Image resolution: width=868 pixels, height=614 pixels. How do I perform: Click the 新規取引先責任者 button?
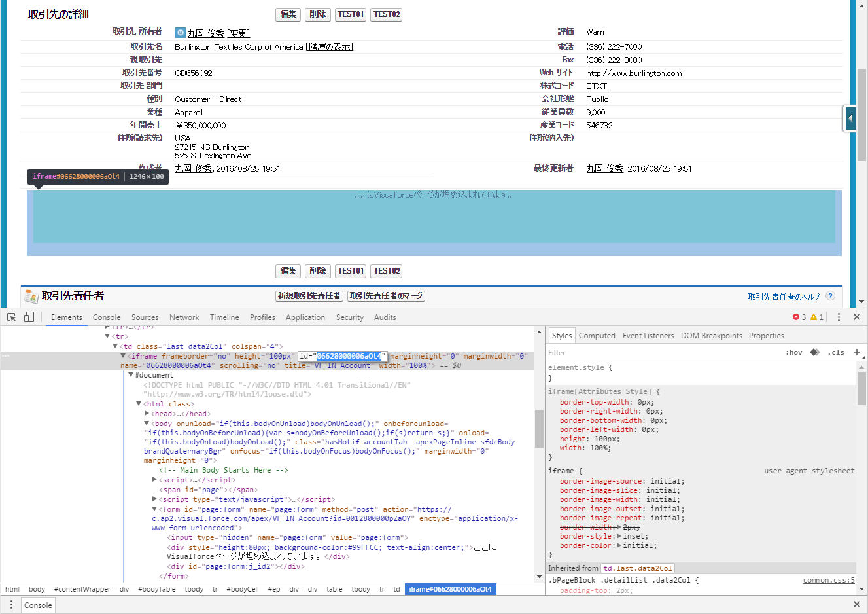[x=309, y=296]
